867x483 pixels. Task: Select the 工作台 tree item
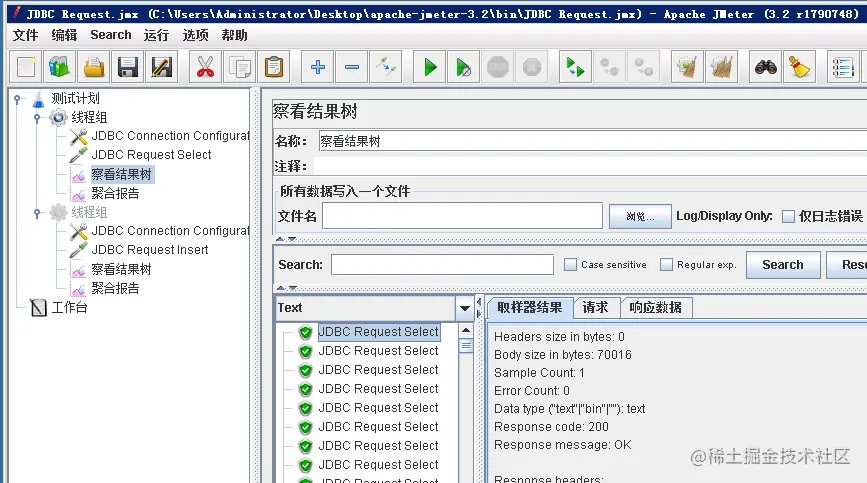(69, 307)
